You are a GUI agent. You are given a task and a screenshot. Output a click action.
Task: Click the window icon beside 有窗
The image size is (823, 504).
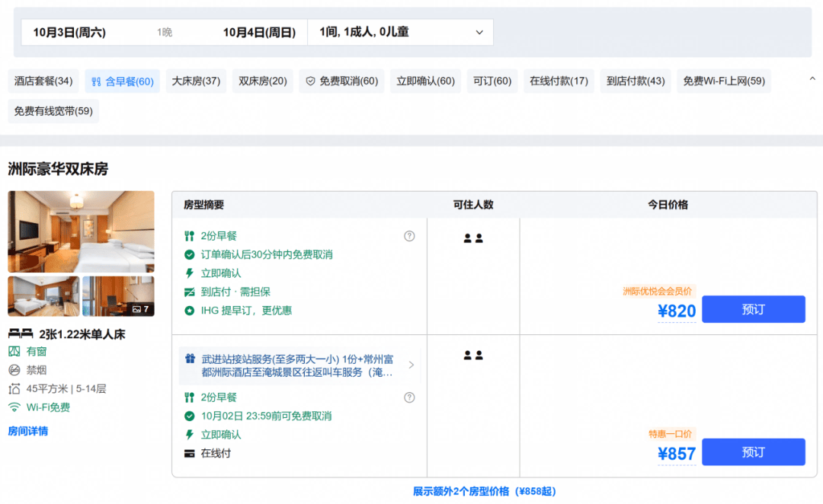click(14, 352)
